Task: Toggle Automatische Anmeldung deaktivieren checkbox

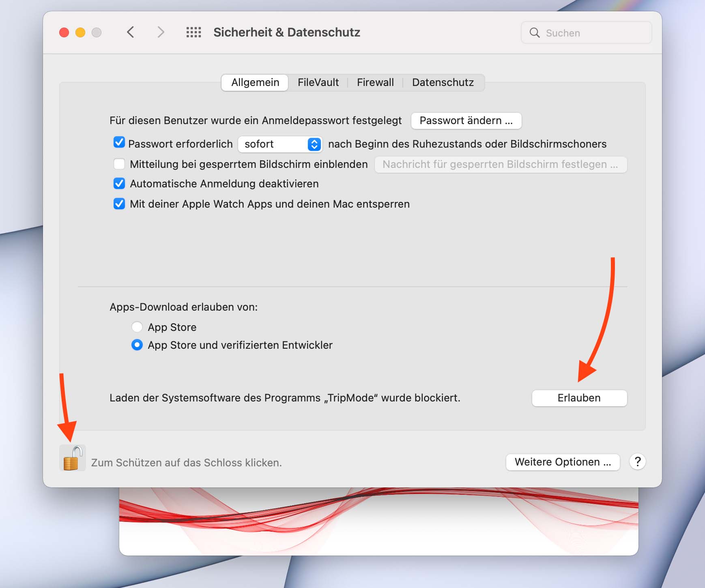Action: point(119,184)
